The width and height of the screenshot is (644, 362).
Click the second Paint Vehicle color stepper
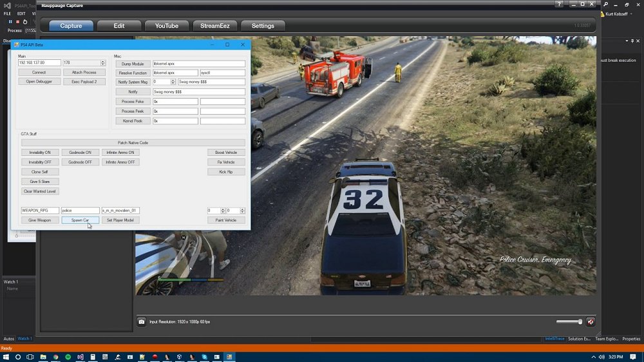[242, 211]
